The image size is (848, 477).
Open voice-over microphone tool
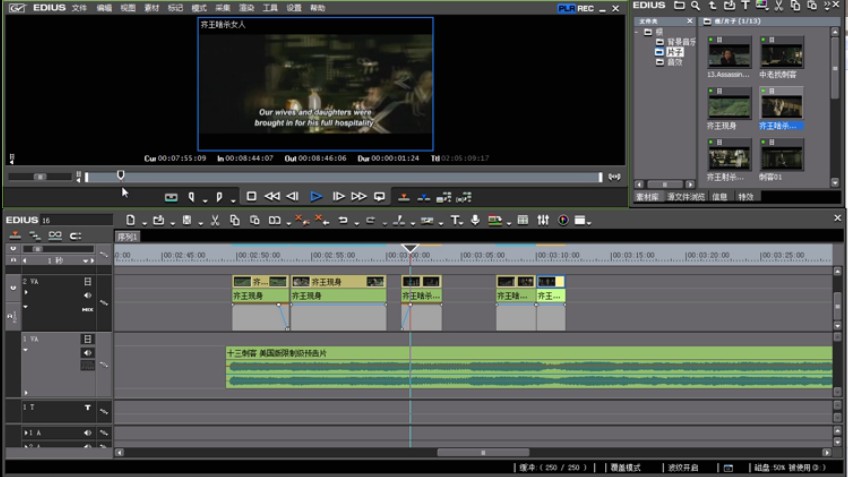click(x=475, y=220)
